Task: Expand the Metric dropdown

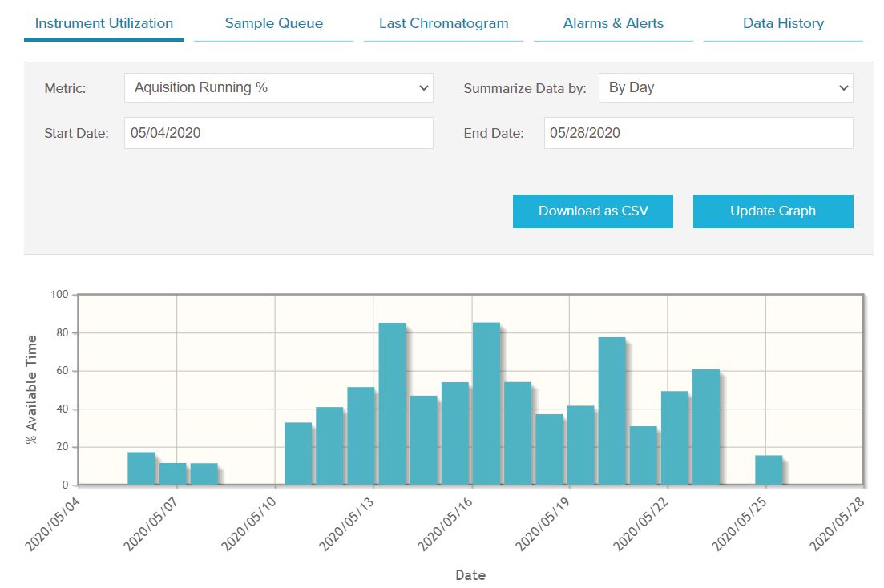Action: tap(278, 88)
